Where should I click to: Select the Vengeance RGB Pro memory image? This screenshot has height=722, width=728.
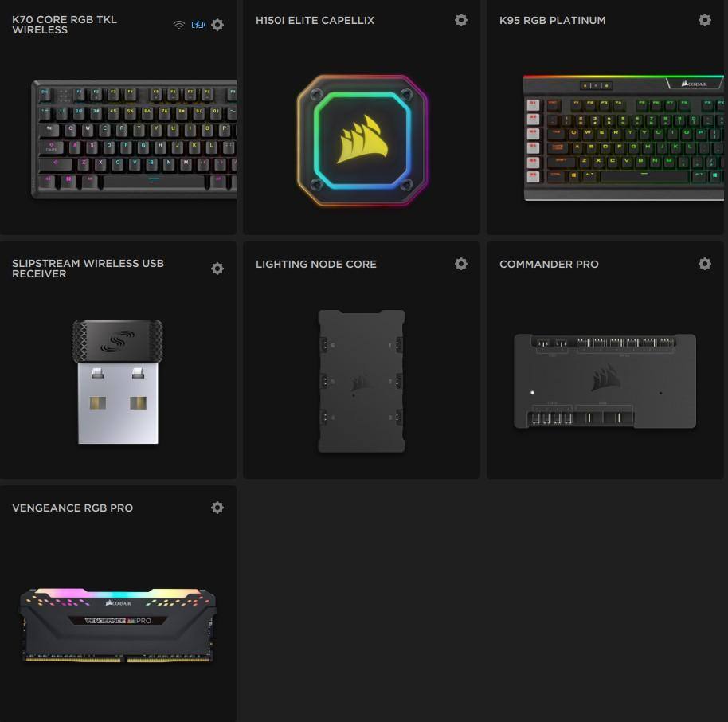point(118,626)
